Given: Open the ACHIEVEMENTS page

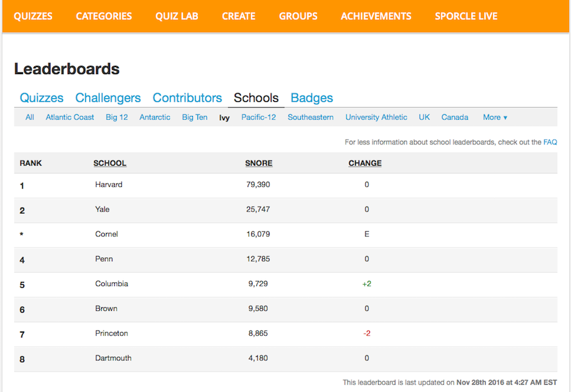Looking at the screenshot, I should tap(375, 16).
